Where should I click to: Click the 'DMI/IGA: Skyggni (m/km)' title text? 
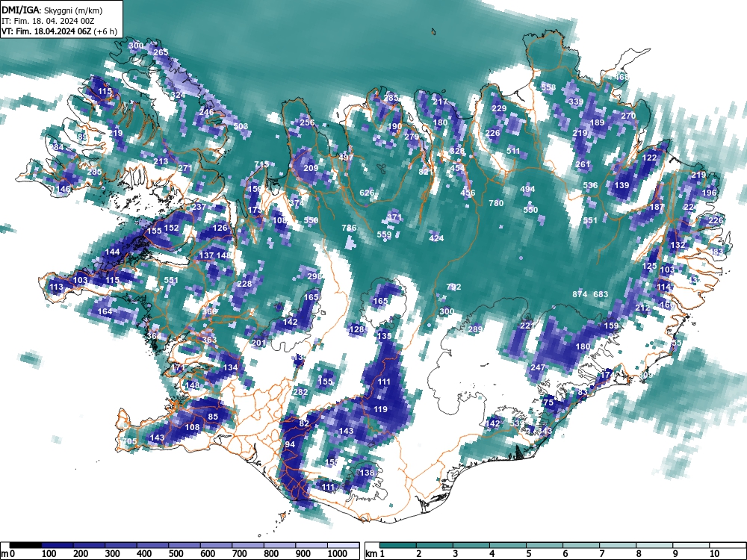[52, 10]
